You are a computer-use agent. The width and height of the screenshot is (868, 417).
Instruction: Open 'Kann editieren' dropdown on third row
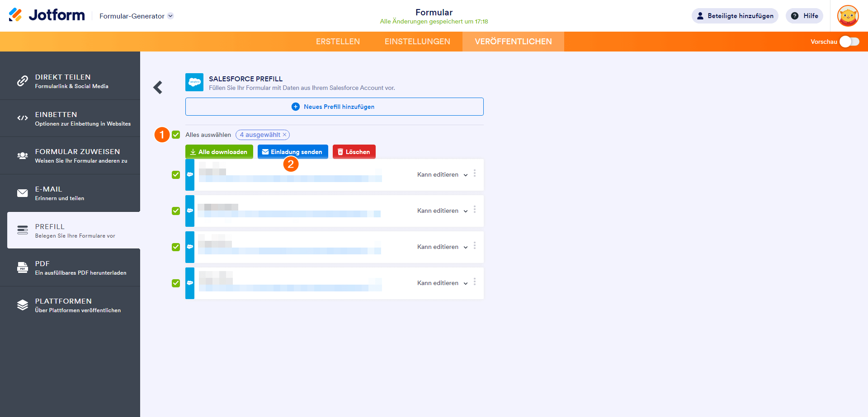442,247
